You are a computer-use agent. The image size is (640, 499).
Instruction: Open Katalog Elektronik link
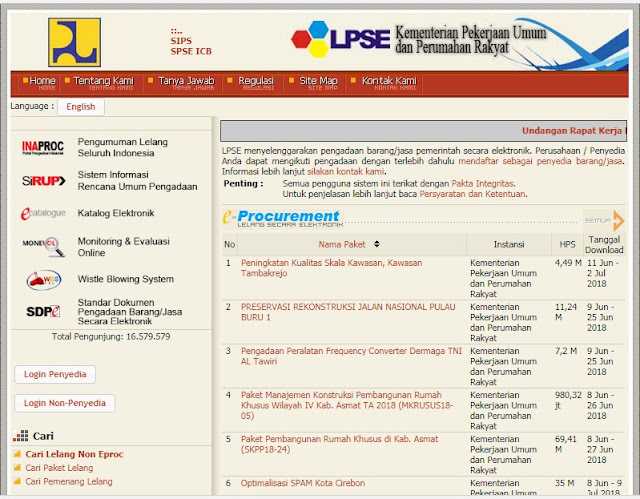tap(116, 213)
